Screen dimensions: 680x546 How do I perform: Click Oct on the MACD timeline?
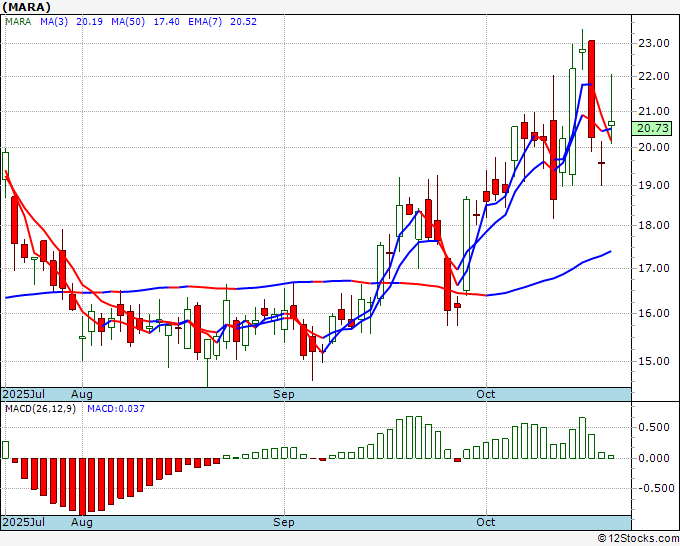coord(485,522)
